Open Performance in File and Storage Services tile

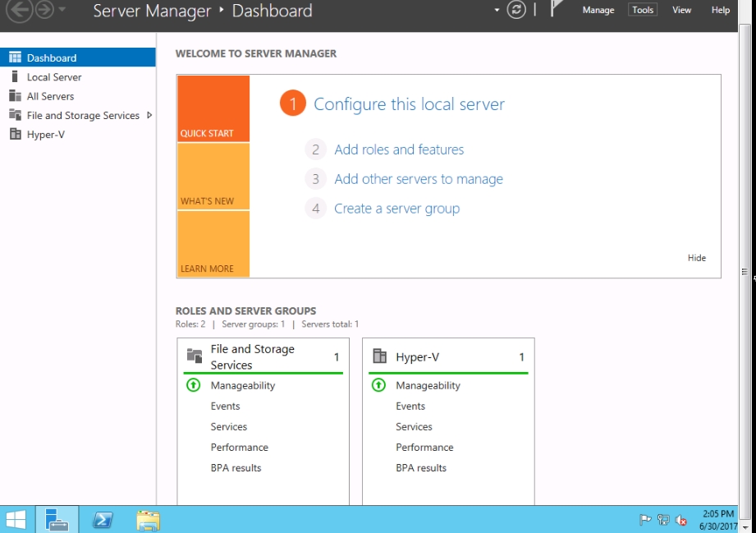tap(239, 447)
